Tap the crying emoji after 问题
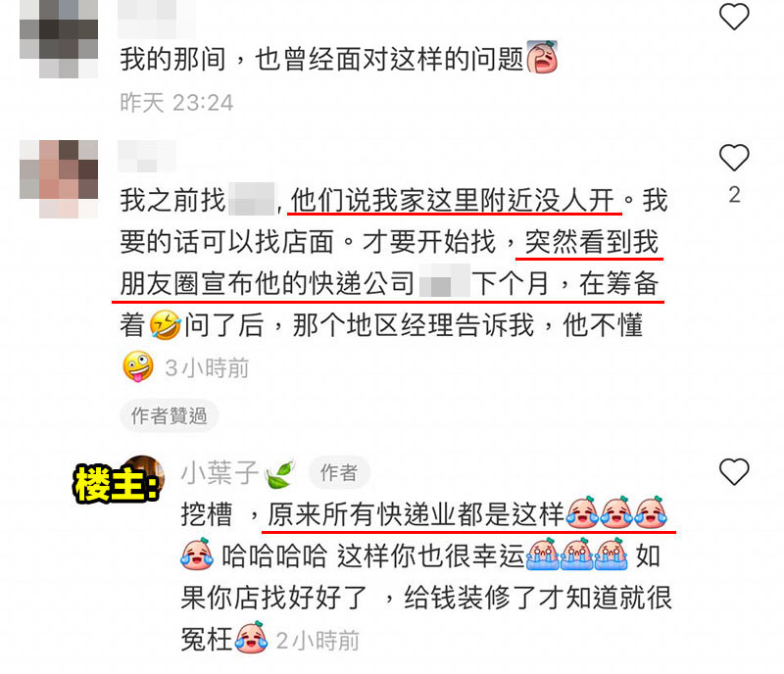784x674 pixels. tap(542, 58)
